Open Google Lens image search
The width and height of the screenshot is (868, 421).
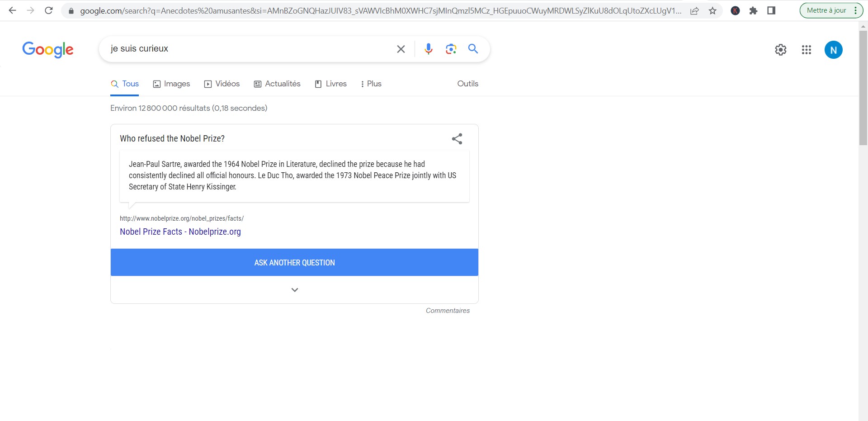click(x=451, y=49)
